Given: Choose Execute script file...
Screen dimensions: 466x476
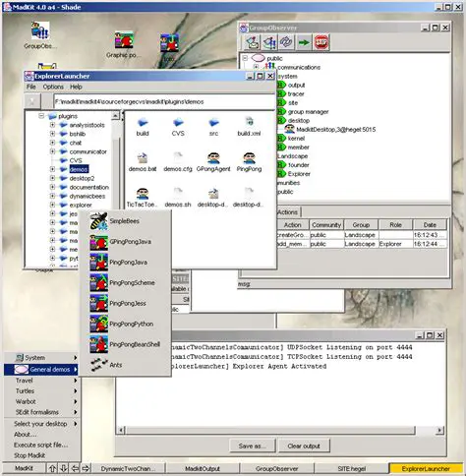Looking at the screenshot, I should [41, 445].
